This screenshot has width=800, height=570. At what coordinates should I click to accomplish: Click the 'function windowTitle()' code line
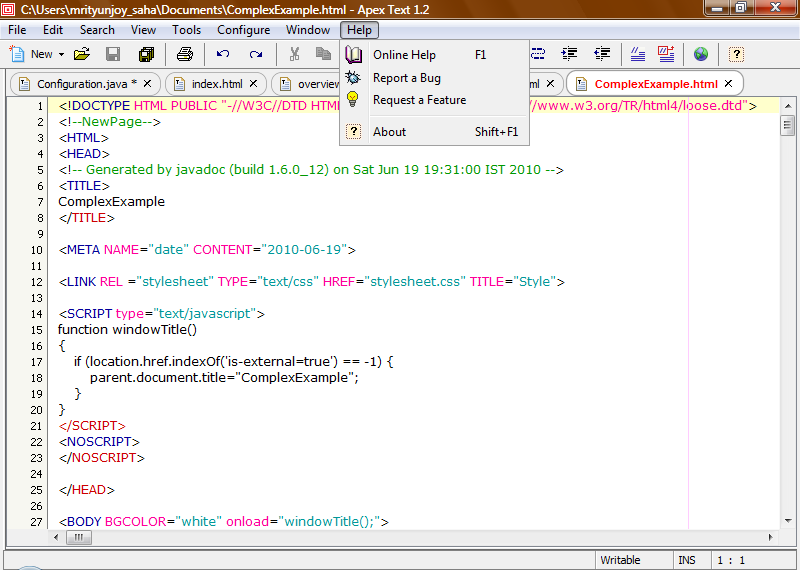tap(128, 330)
